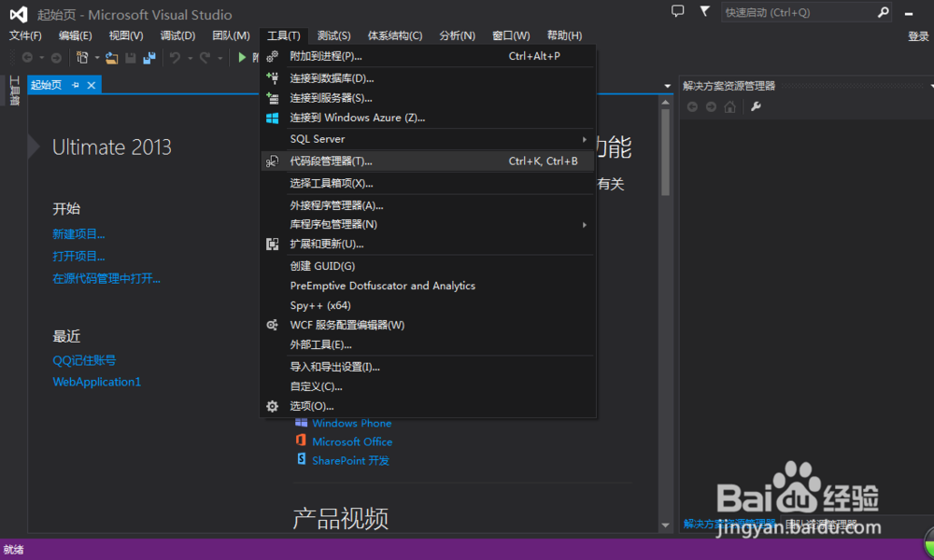934x560 pixels.
Task: Choose 自定义(C)... menu entry
Action: tap(428, 386)
